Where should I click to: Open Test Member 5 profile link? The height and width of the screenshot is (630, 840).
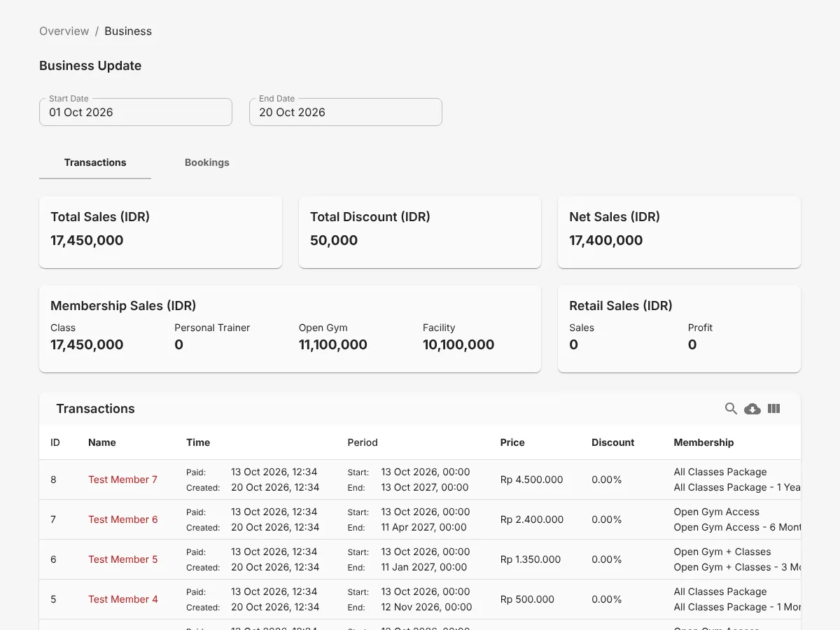122,559
